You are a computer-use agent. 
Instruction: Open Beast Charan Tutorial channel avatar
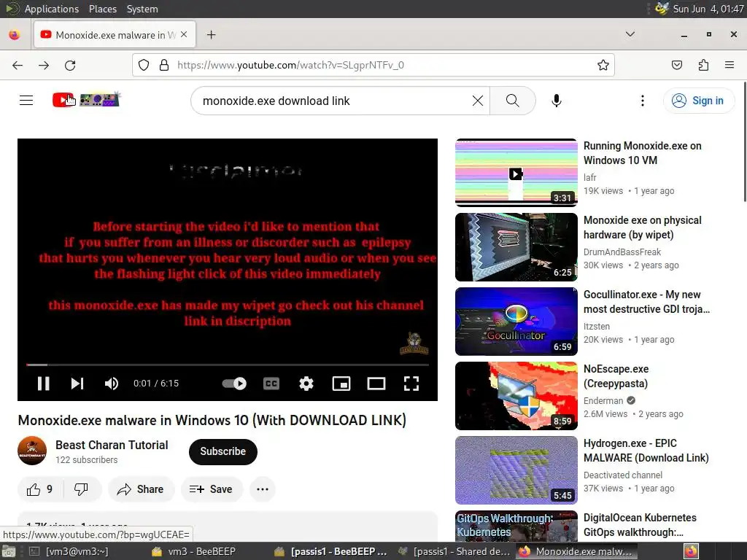[32, 451]
